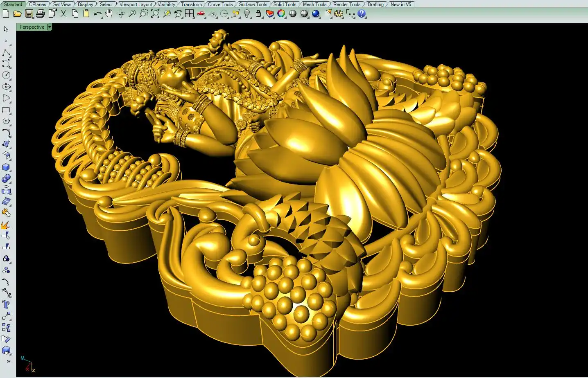Screen dimensions: 588x378
Task: Click the Perspective viewport title label
Action: (x=32, y=27)
